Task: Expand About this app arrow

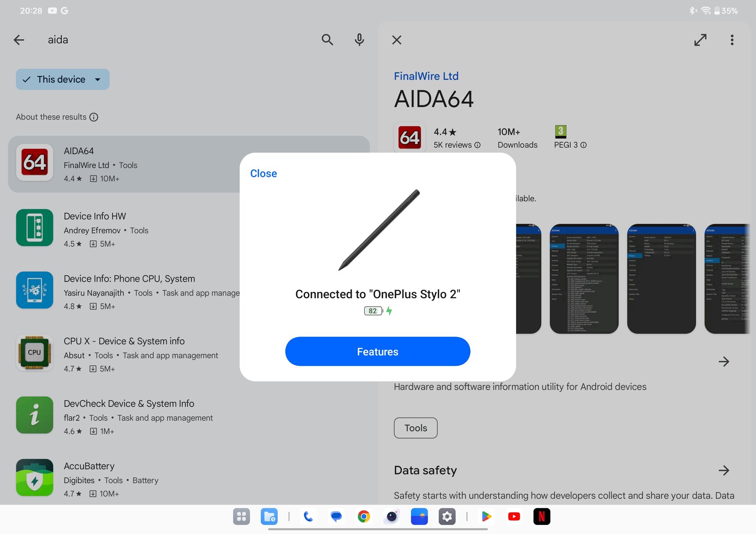Action: 724,362
